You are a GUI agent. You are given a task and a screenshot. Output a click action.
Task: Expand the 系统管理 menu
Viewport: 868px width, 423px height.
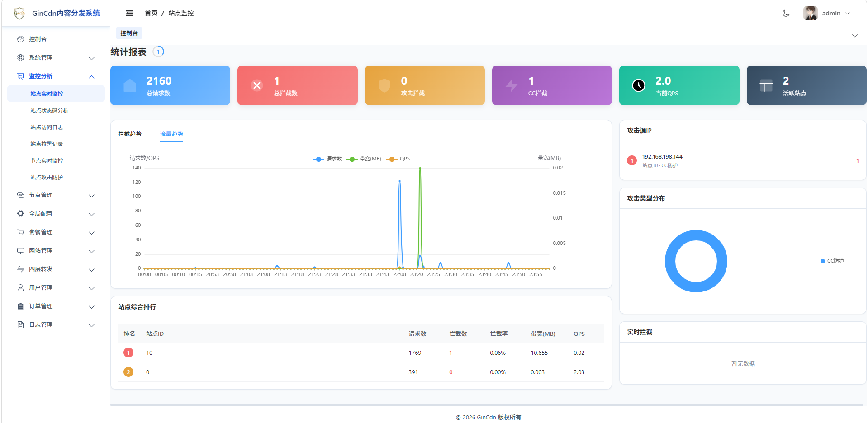pos(56,57)
